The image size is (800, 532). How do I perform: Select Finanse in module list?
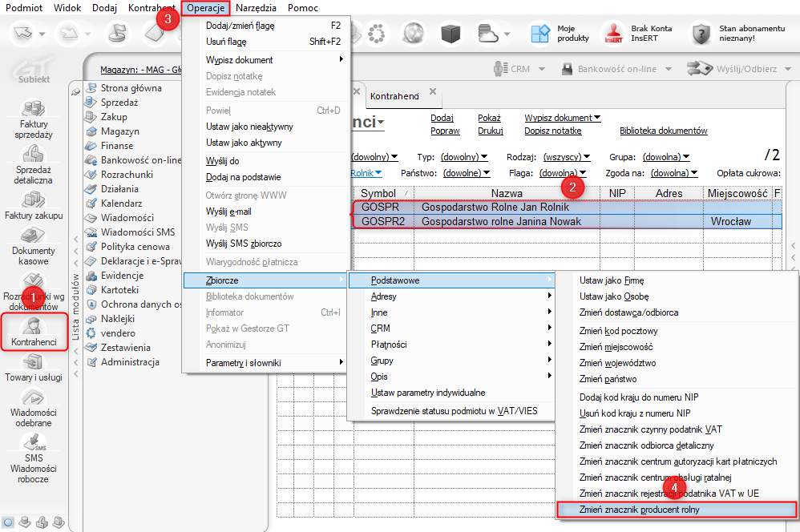click(117, 145)
